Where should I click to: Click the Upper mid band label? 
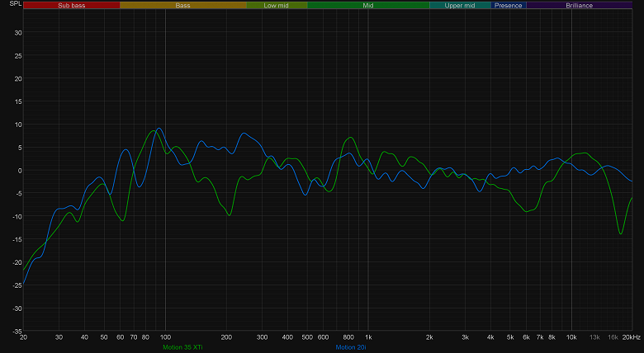point(460,5)
